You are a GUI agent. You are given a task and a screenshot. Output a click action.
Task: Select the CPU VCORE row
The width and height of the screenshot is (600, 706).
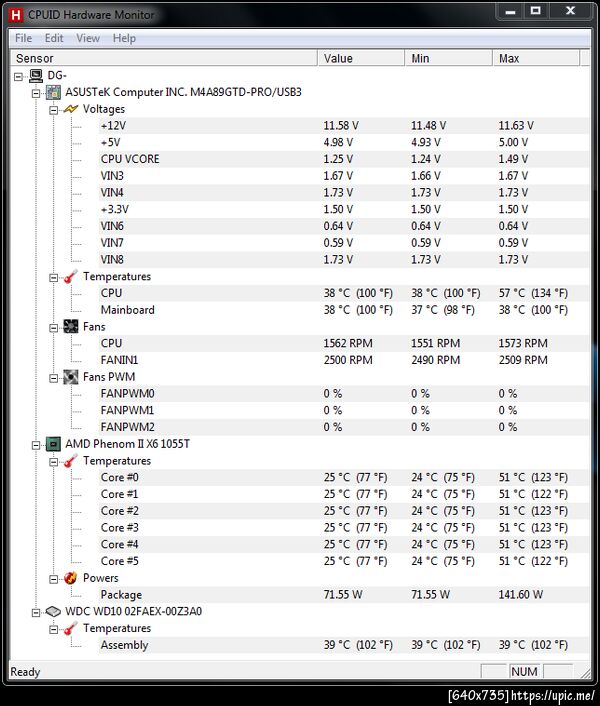tap(344, 159)
